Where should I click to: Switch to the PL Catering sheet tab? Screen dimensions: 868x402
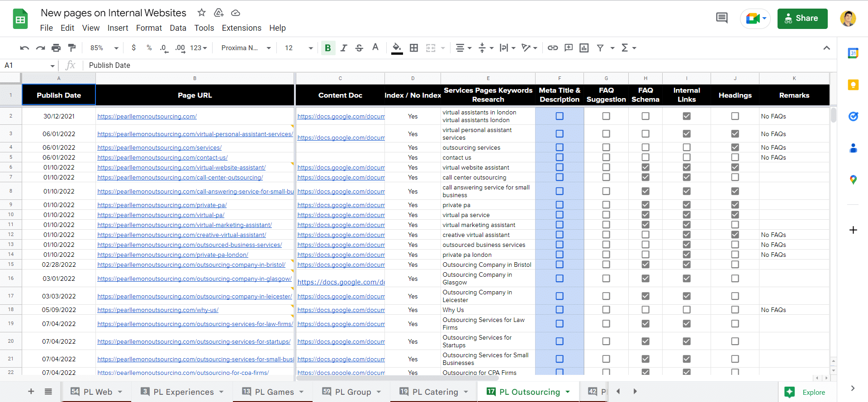434,392
